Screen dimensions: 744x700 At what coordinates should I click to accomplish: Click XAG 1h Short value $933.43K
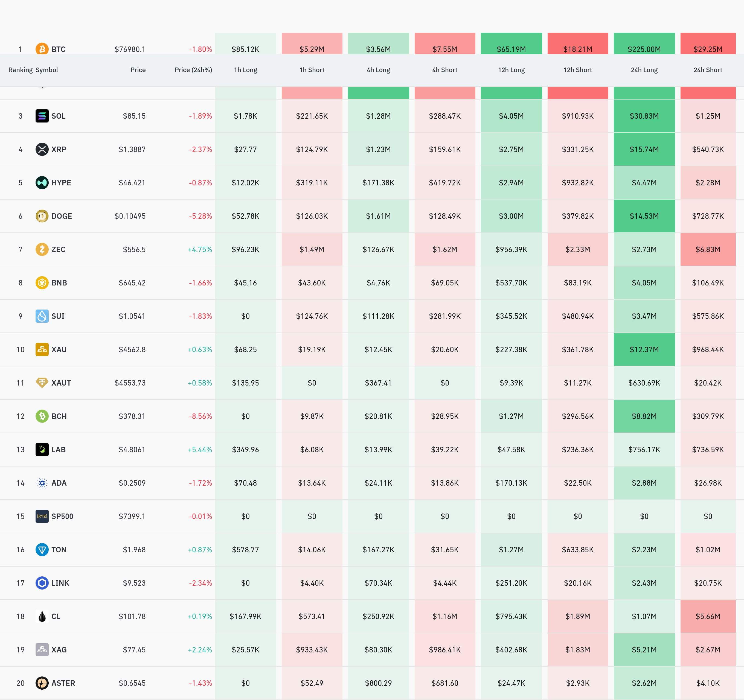coord(312,650)
